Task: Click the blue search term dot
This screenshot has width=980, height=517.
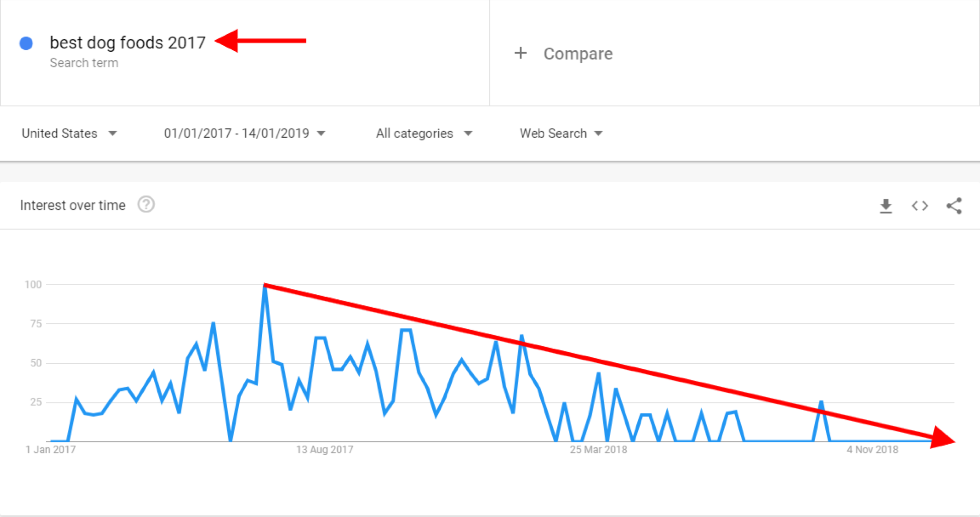Action: pos(26,43)
